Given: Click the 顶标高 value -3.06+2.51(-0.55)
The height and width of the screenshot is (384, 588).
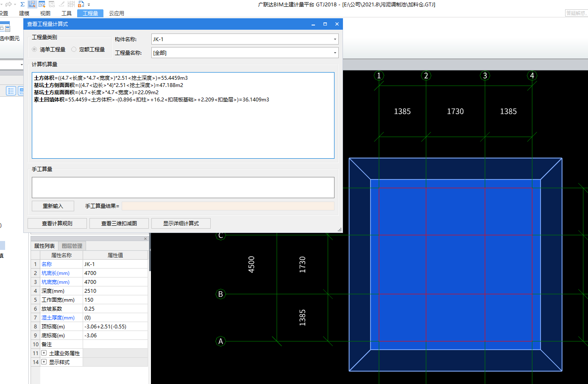Looking at the screenshot, I should 115,327.
